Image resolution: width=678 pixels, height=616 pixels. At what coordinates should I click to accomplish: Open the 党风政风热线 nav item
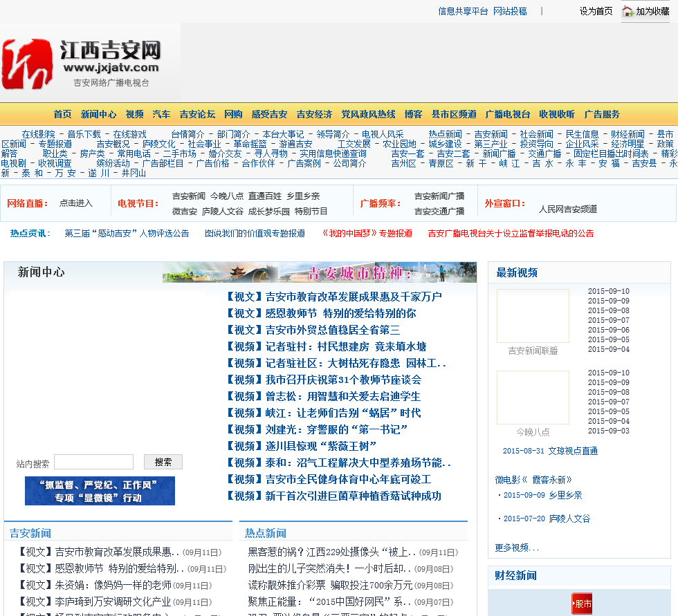point(368,114)
